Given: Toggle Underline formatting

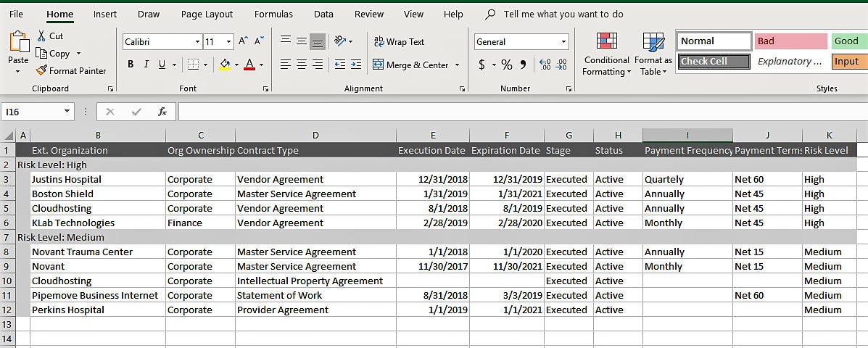Looking at the screenshot, I should pos(162,65).
